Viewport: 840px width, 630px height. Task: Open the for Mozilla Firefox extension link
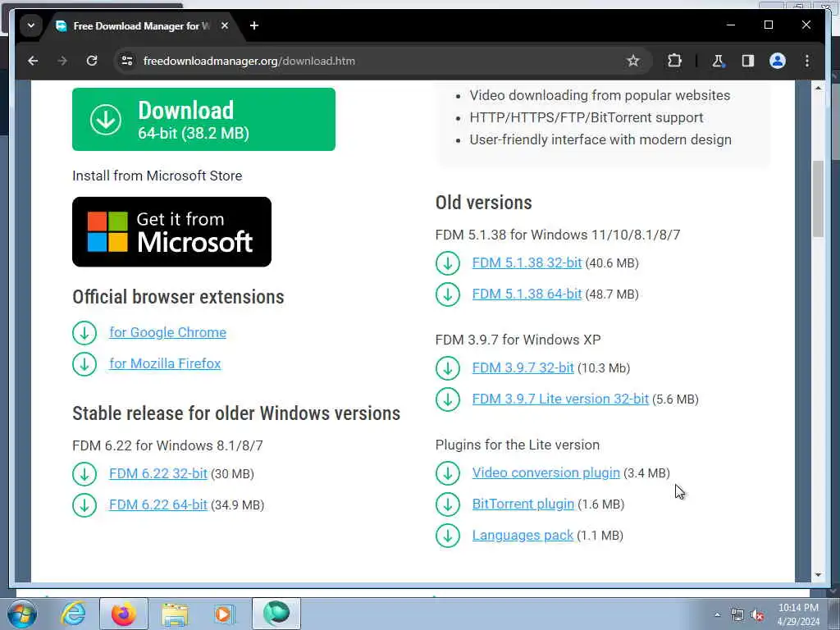tap(165, 363)
